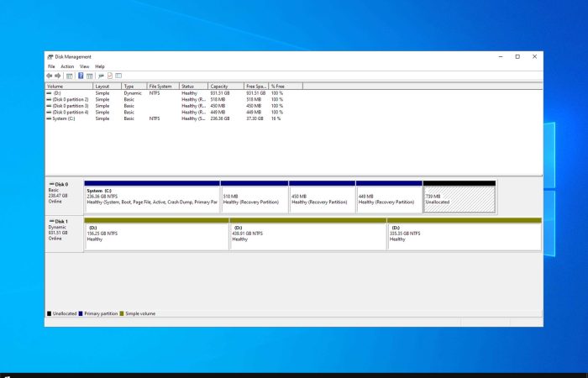The width and height of the screenshot is (588, 378).
Task: Sort by the Type column header
Action: [134, 87]
